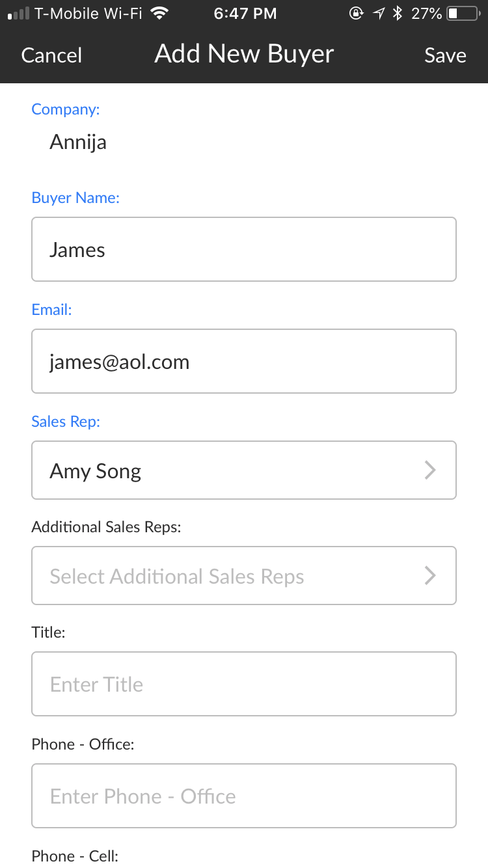Screen dimensions: 488x868
Task: Edit the email field james@aol.com
Action: coord(243,361)
